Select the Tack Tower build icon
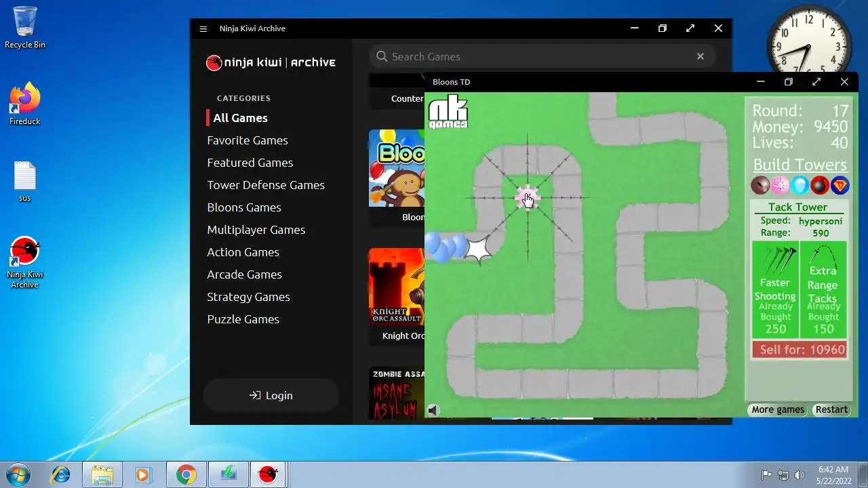The image size is (868, 488). (781, 185)
